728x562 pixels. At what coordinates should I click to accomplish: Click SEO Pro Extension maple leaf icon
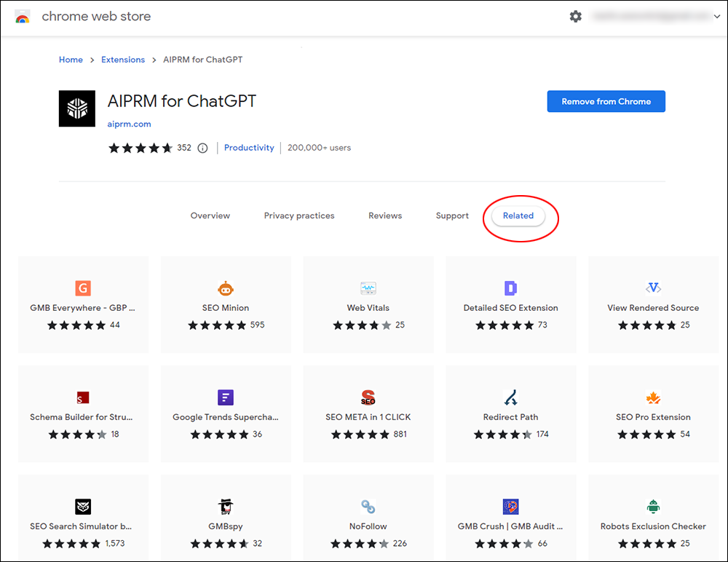[653, 397]
